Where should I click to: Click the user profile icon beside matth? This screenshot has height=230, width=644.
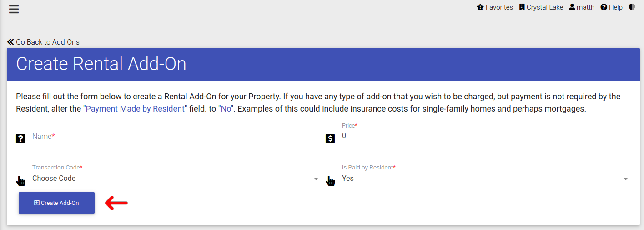coord(572,7)
